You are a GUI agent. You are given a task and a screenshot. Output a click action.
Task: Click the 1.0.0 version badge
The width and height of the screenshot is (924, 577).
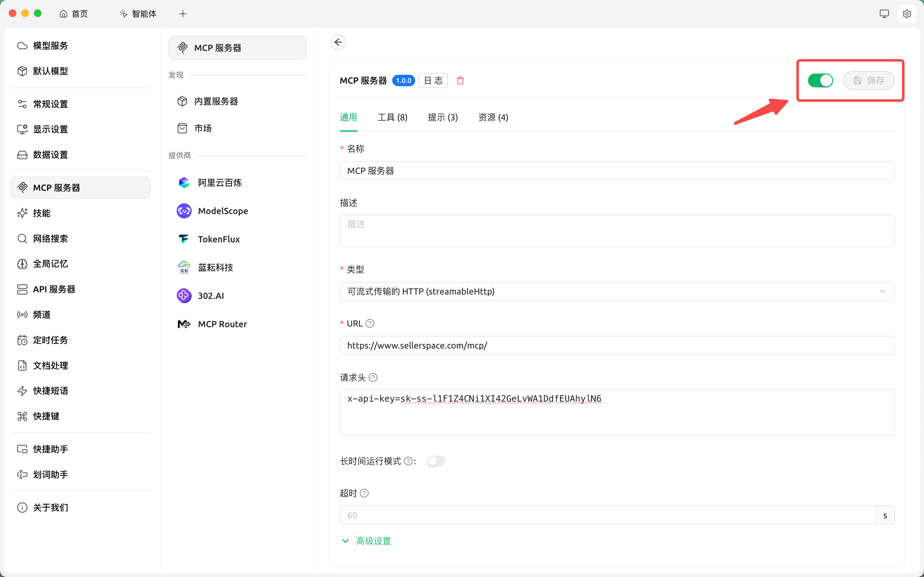pyautogui.click(x=404, y=80)
